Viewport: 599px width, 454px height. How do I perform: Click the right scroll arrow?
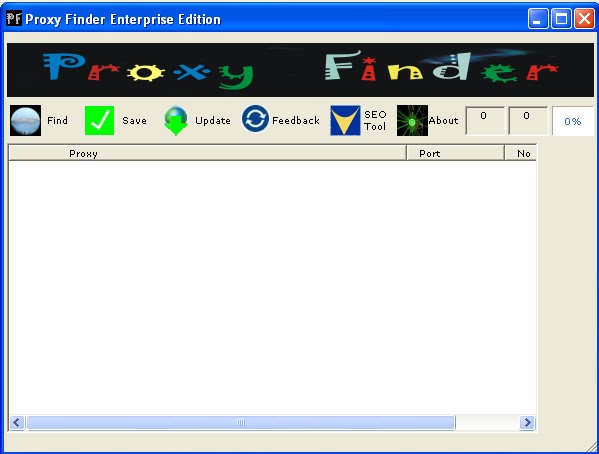[x=528, y=423]
